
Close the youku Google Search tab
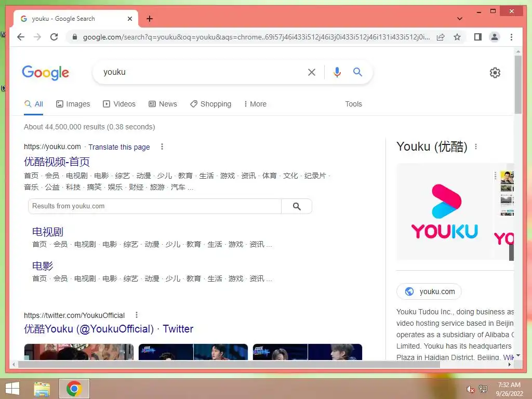(129, 19)
